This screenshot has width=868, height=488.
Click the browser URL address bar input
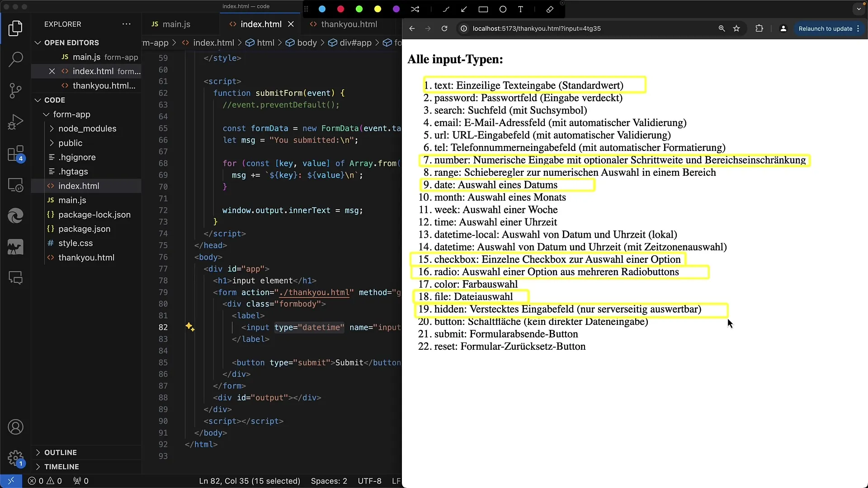pyautogui.click(x=537, y=28)
